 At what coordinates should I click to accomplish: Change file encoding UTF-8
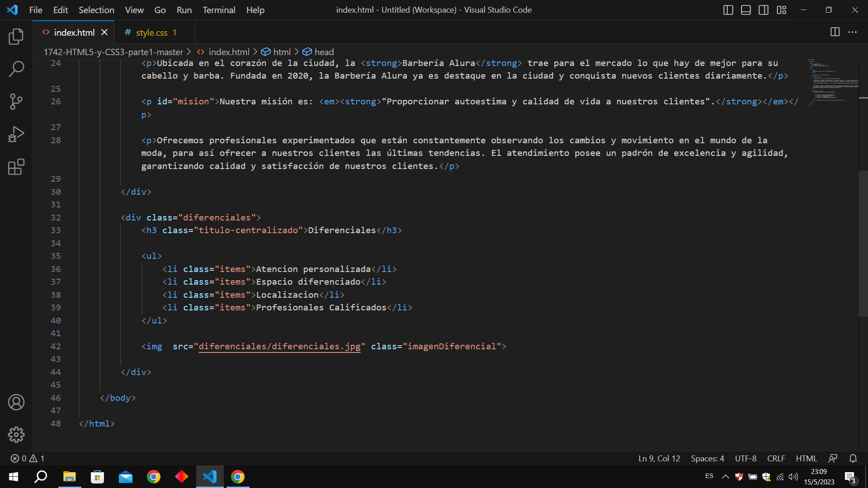click(745, 459)
